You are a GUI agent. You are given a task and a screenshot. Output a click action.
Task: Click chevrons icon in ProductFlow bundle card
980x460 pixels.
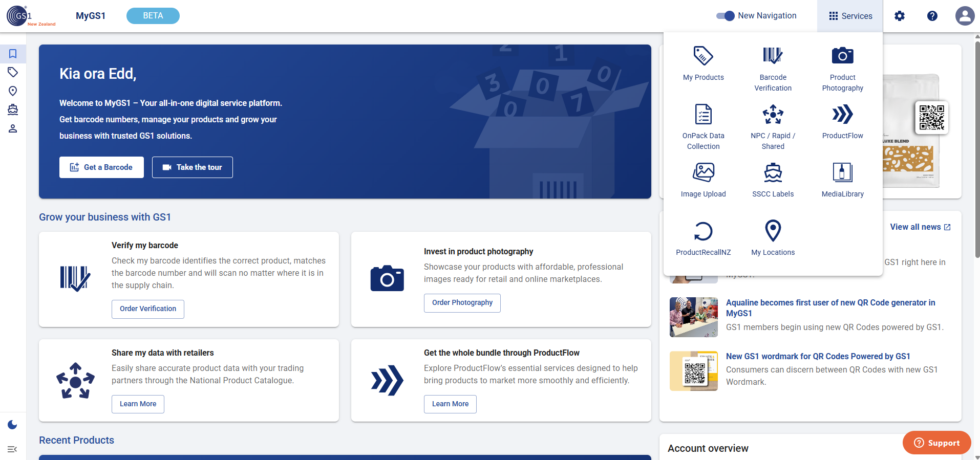point(387,381)
